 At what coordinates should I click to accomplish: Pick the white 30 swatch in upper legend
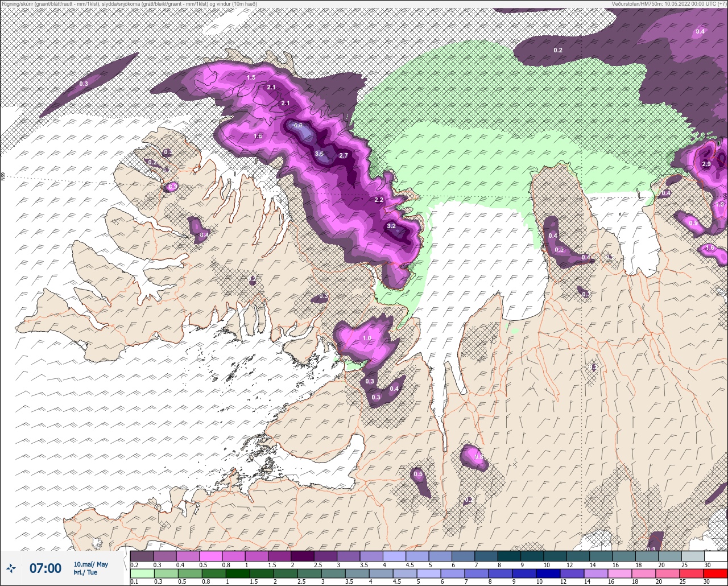coord(715,556)
